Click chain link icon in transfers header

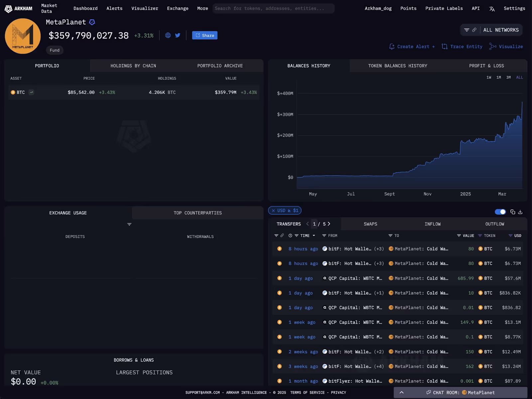pos(282,235)
